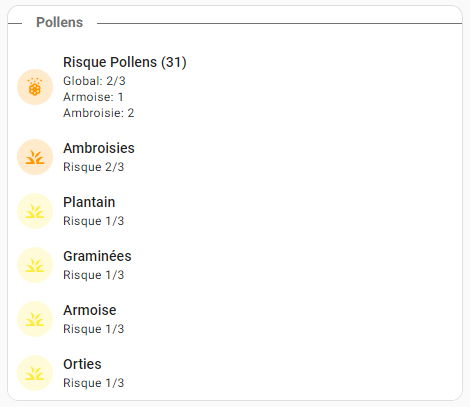Screen dimensions: 470x407
Task: Click the yellow Orties plant icon
Action: tap(35, 373)
